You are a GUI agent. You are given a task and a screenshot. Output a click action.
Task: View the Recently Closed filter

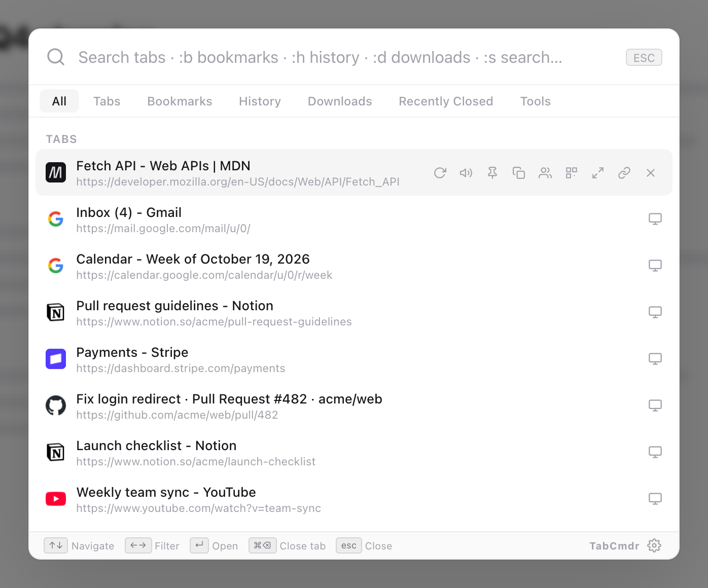[446, 101]
